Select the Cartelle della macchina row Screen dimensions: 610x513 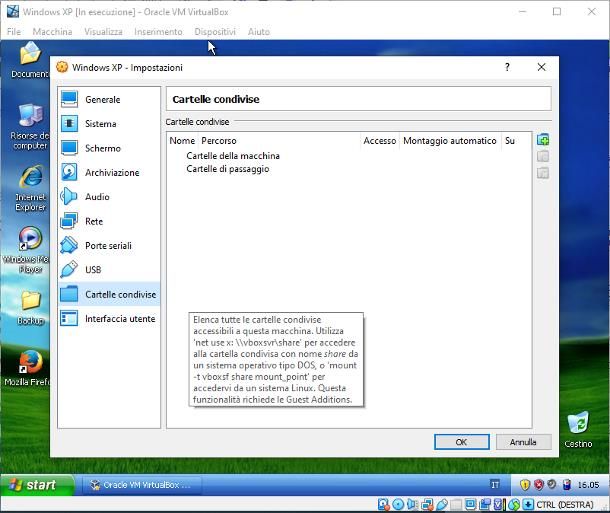coord(233,156)
